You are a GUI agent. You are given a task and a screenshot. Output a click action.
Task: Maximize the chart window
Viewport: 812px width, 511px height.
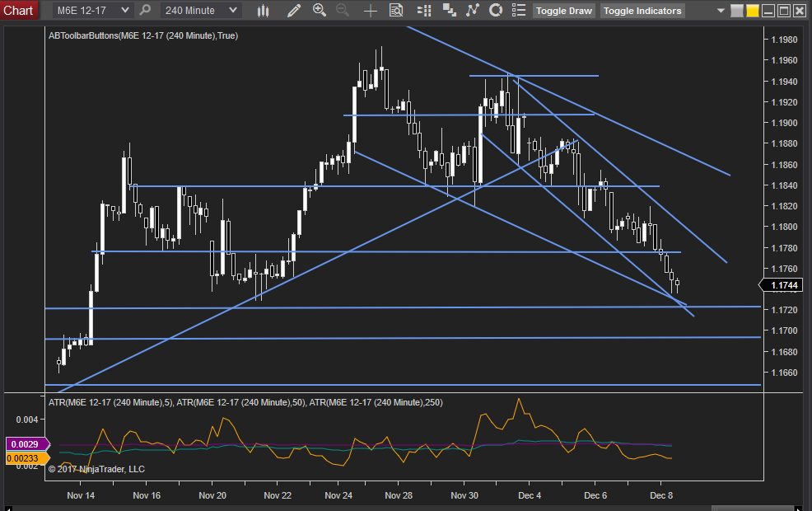[784, 11]
